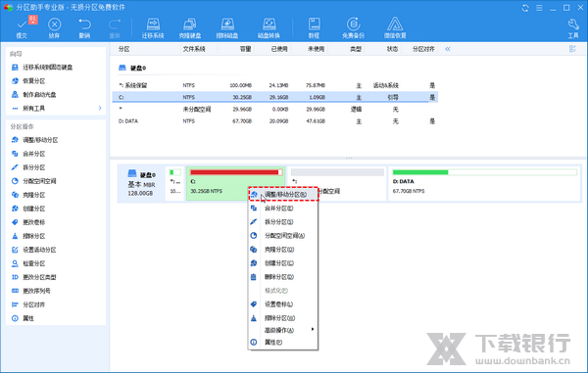Open the 擦除磁盘 toolbar tool
588x373 pixels.
[x=227, y=28]
